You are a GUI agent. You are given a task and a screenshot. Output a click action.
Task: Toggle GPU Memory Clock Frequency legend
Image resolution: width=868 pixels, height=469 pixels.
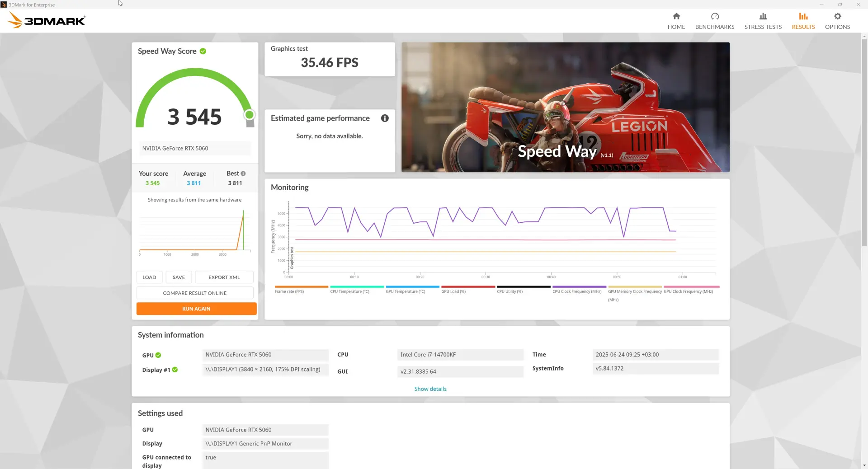pyautogui.click(x=635, y=294)
